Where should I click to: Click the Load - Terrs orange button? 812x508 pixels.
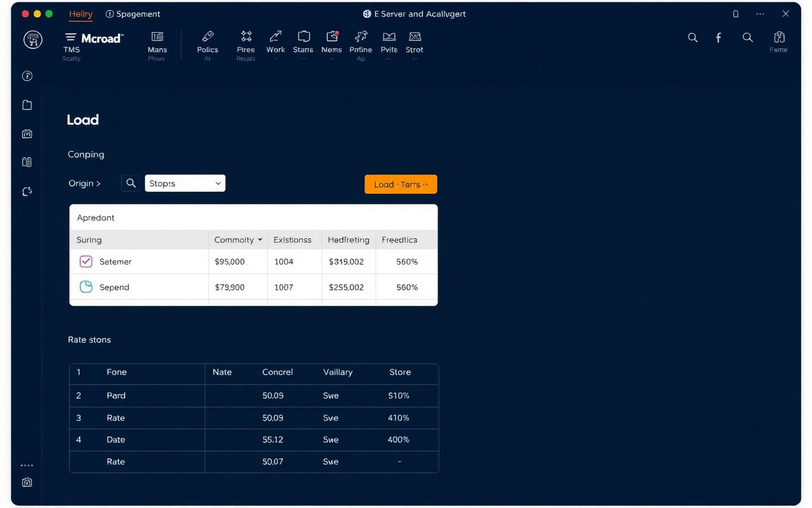400,184
